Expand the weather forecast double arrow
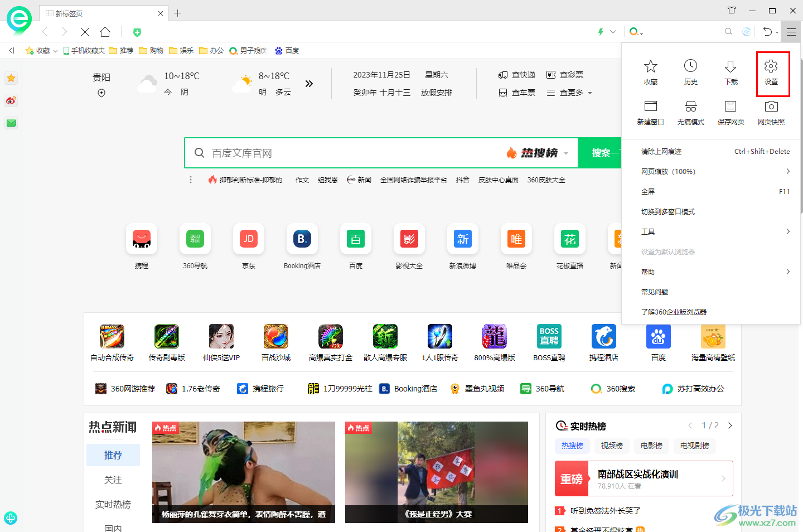This screenshot has height=532, width=803. pos(309,84)
